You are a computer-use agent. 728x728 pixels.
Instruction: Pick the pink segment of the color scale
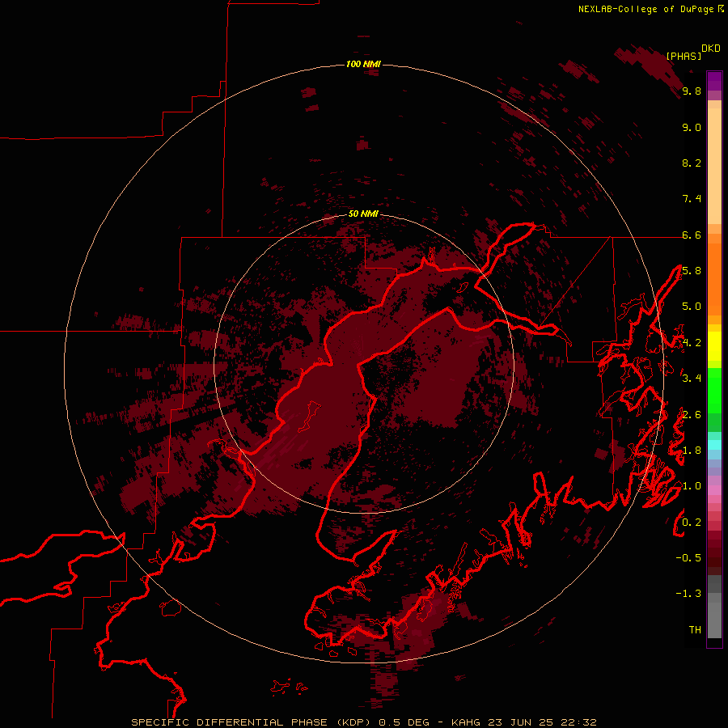[x=714, y=490]
